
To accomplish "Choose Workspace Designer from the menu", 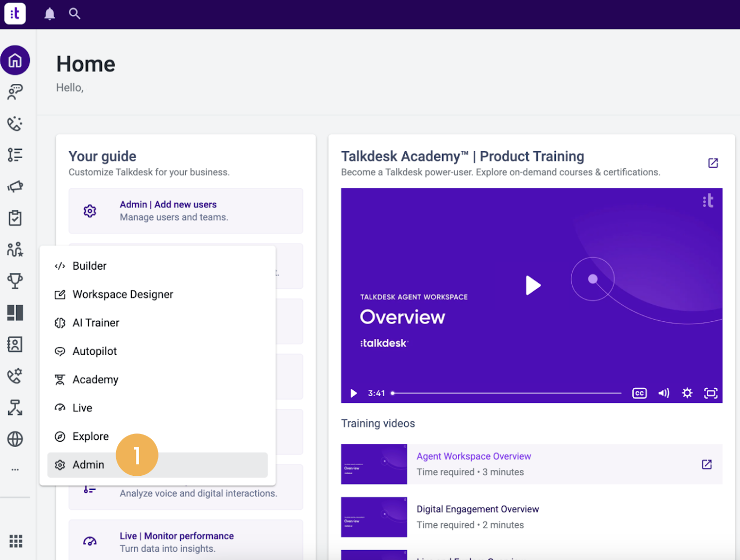I will point(157,295).
